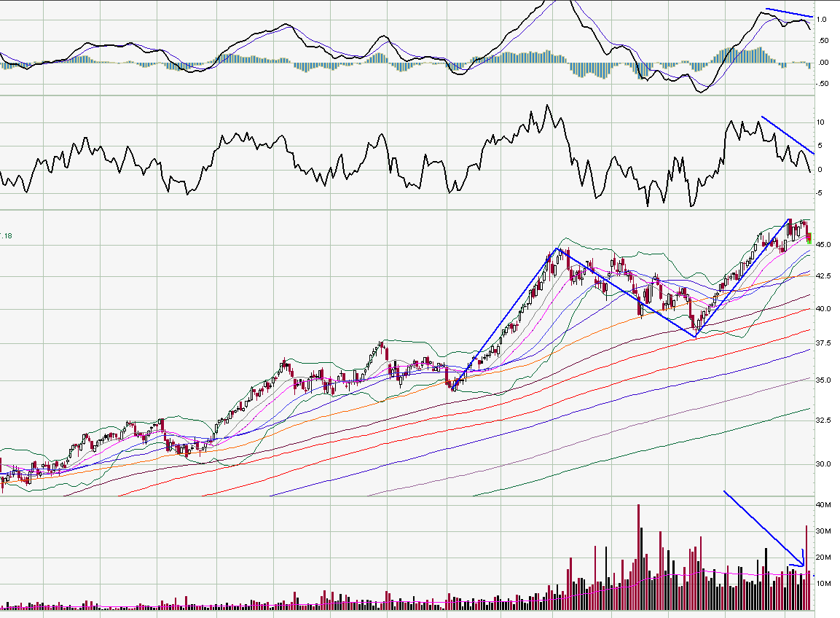Click the .50 label on MACD axis
Screen dimensions: 840x618
point(823,41)
